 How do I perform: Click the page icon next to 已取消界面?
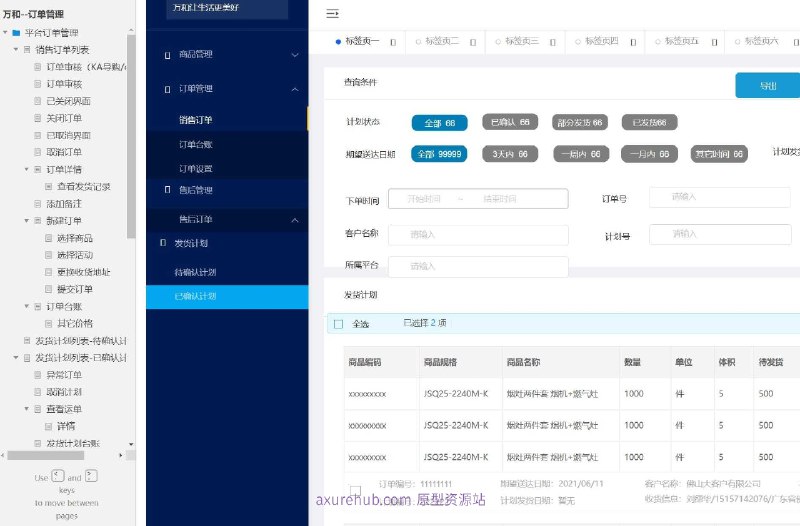pyautogui.click(x=38, y=135)
